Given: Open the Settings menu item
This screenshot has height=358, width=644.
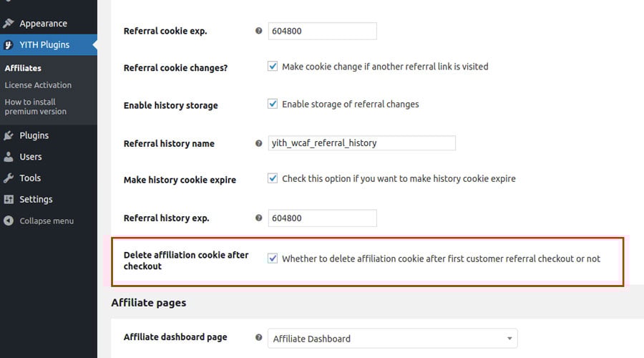Looking at the screenshot, I should (49, 199).
